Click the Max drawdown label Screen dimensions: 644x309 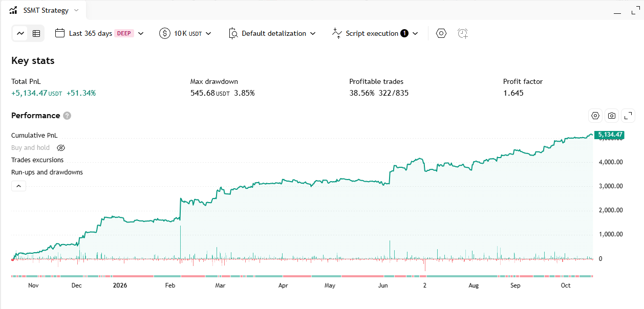click(214, 81)
